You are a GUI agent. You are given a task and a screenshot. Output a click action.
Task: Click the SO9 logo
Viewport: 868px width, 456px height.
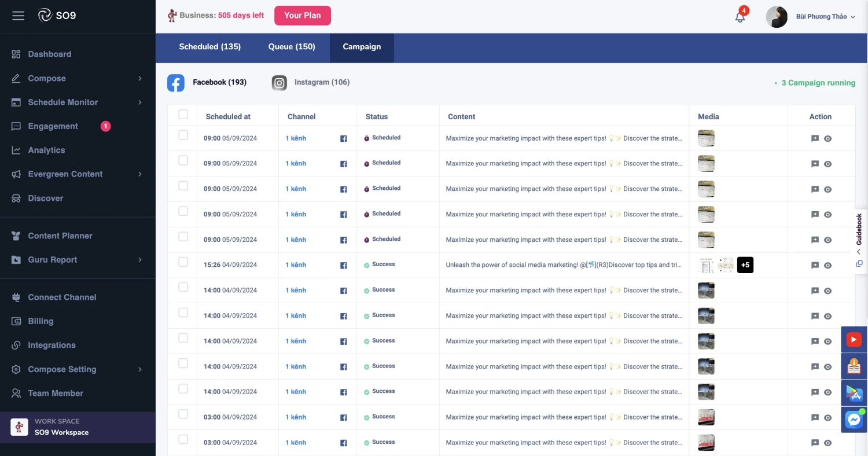point(57,16)
